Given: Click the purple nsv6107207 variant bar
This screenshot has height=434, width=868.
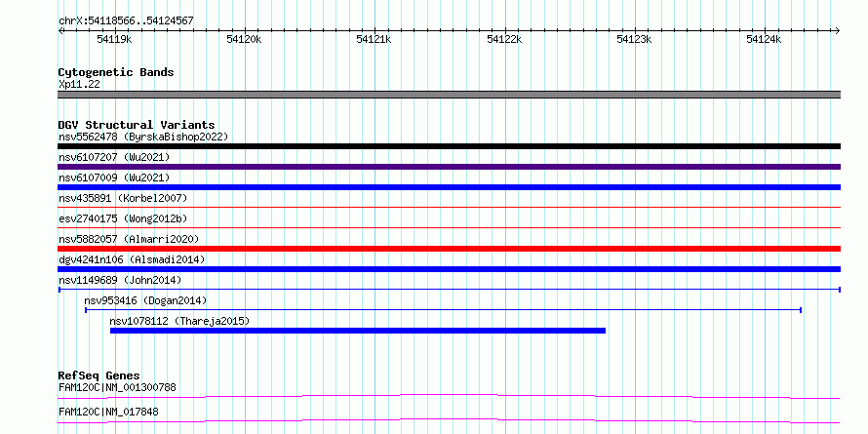Looking at the screenshot, I should click(x=449, y=167).
